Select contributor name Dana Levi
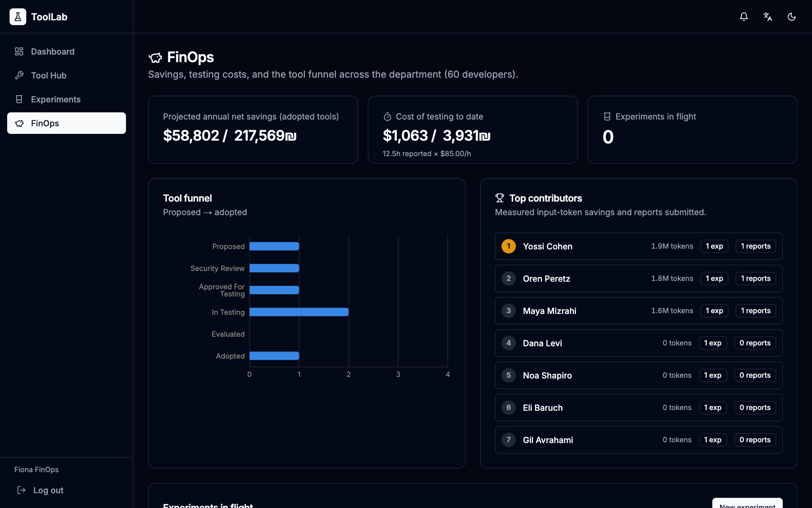812x508 pixels. (543, 343)
